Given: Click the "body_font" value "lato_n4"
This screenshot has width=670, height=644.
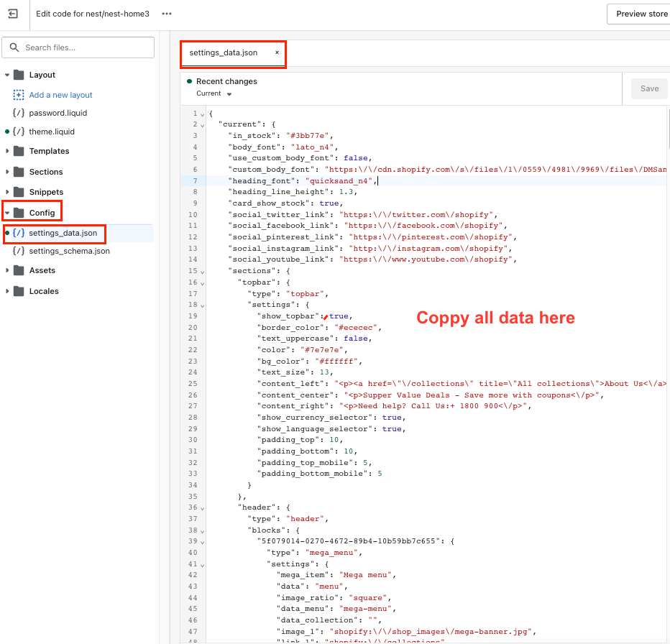Looking at the screenshot, I should [312, 147].
